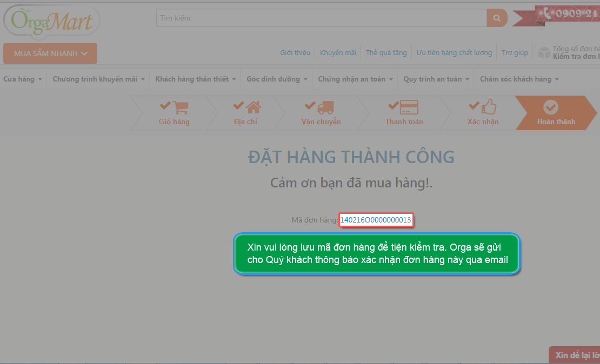Select the Hoàn thành checkmark step
The height and width of the screenshot is (364, 600).
coord(556,113)
